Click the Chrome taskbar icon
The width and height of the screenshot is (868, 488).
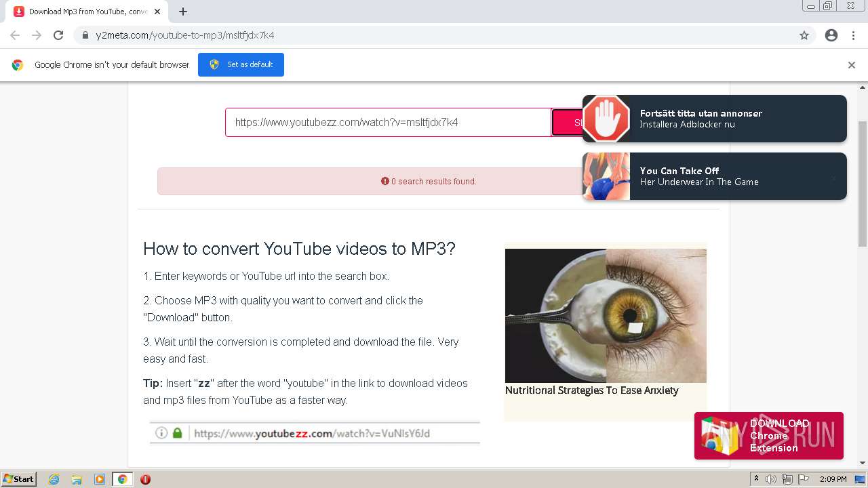[x=122, y=479]
